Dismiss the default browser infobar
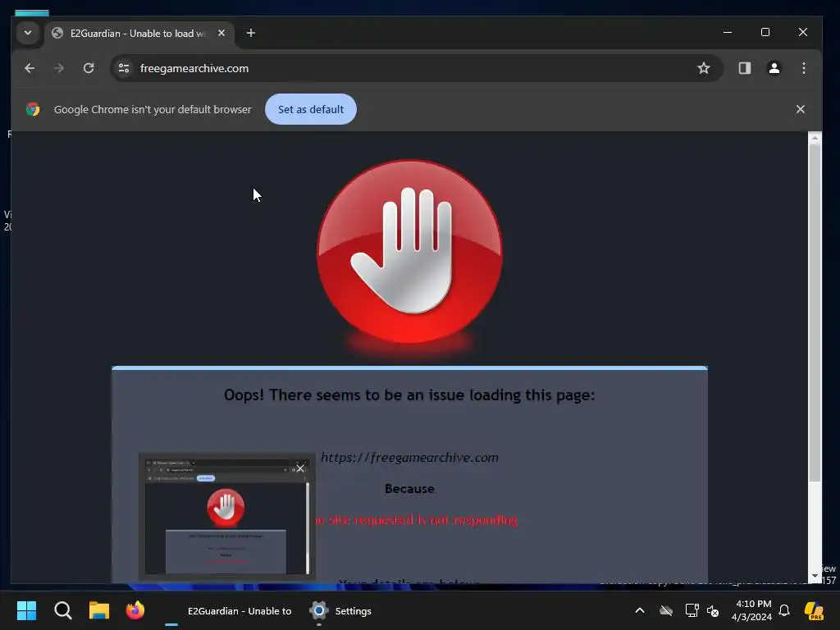This screenshot has height=630, width=840. pos(801,109)
